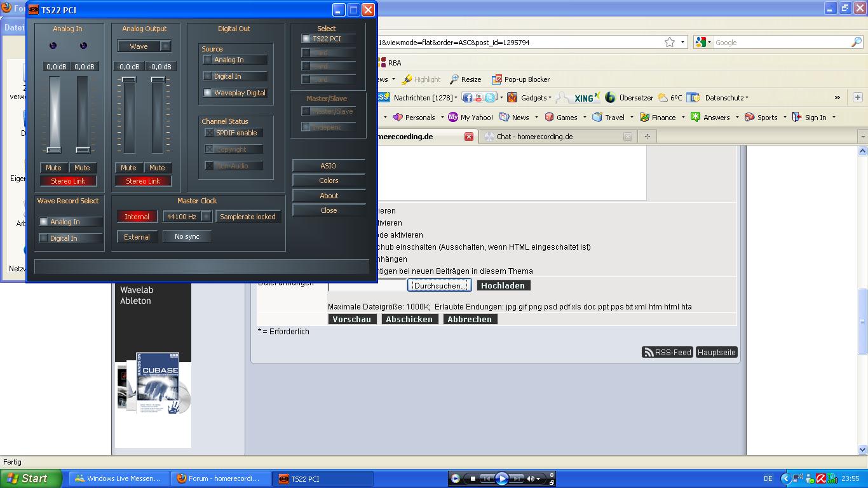Click the Resize magnifier icon
The image size is (868, 488).
(x=454, y=79)
